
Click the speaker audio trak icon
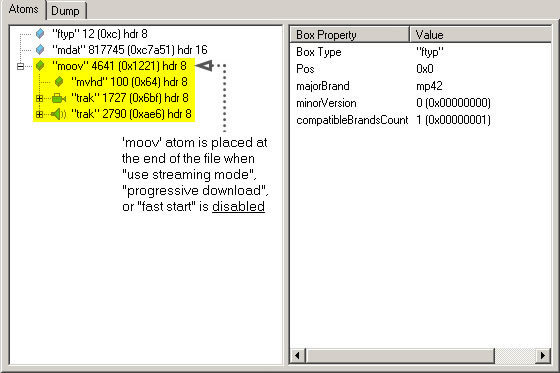(59, 114)
